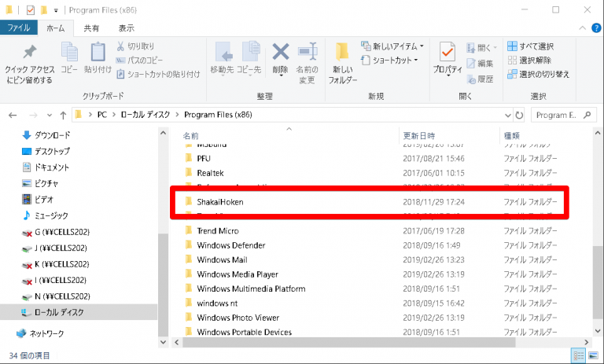604x364 pixels.
Task: Expand address bar history dropdown
Action: click(508, 115)
